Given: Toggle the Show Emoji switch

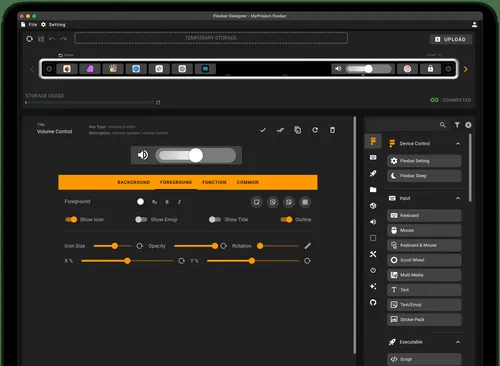Looking at the screenshot, I should pos(141,219).
